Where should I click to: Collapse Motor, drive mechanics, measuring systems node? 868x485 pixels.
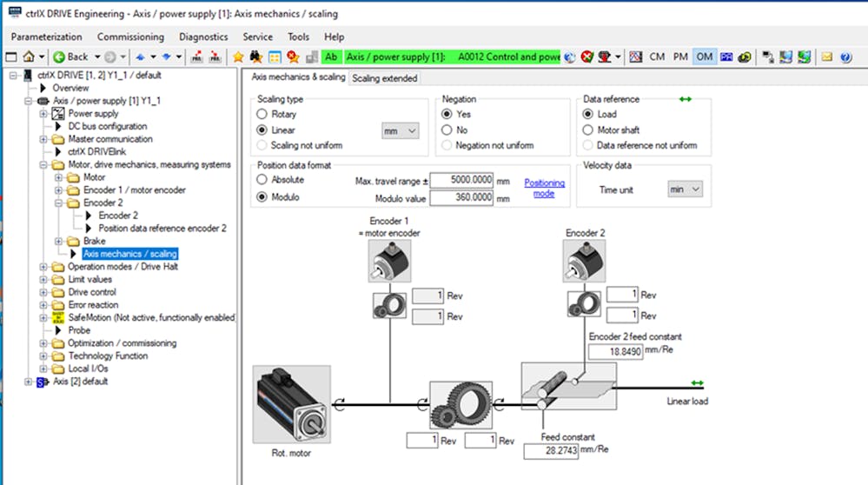[43, 164]
